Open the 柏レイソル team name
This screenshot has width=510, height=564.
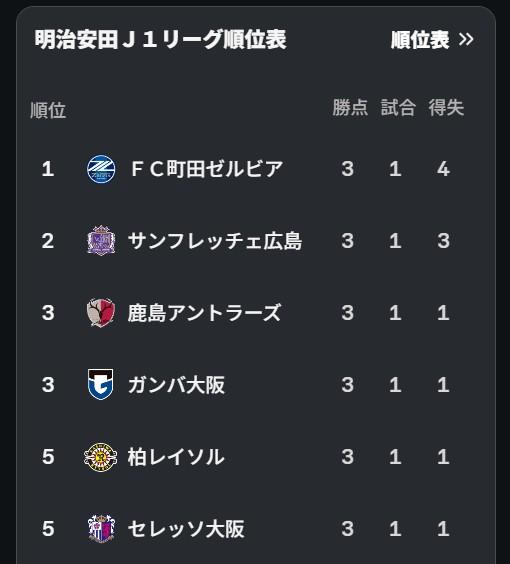pos(176,457)
